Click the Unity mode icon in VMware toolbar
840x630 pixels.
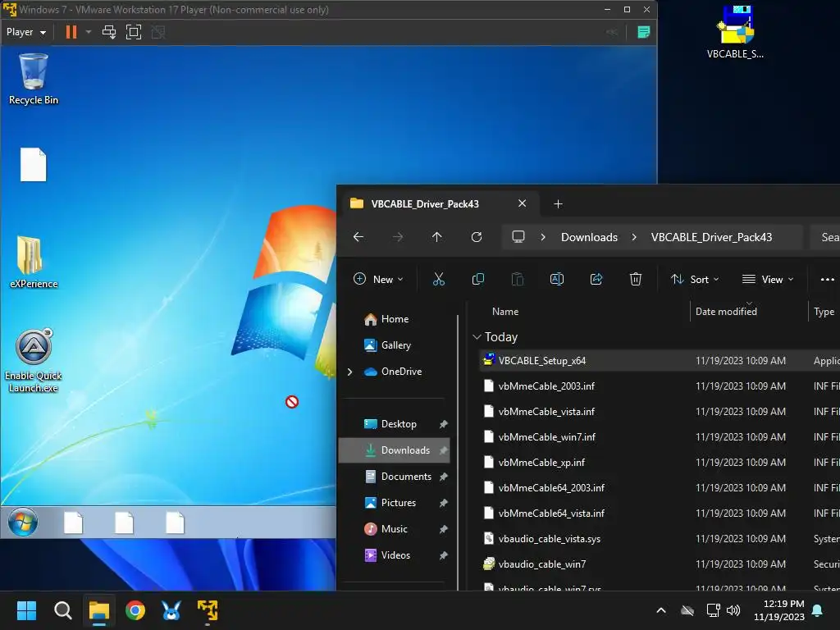coord(158,32)
